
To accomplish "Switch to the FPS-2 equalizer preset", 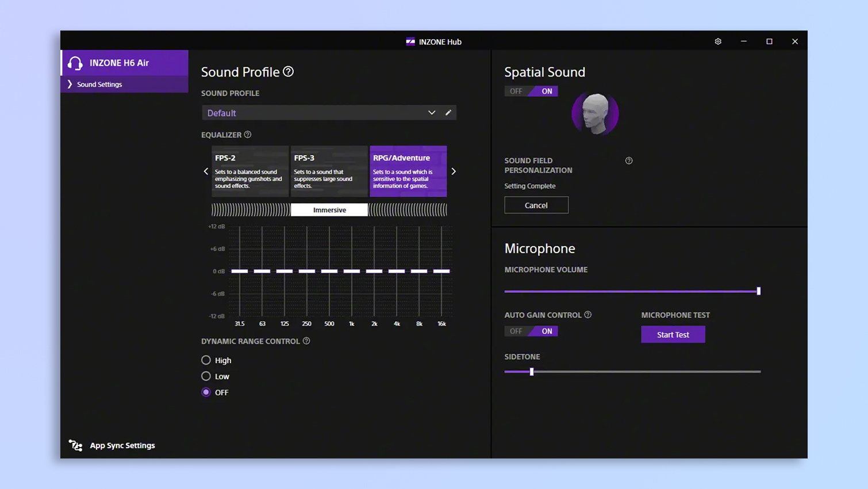I will pos(249,171).
